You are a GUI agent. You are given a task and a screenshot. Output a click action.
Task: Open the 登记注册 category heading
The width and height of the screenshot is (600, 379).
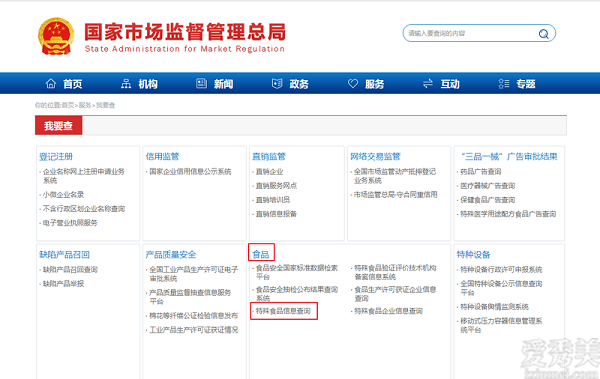(56, 157)
